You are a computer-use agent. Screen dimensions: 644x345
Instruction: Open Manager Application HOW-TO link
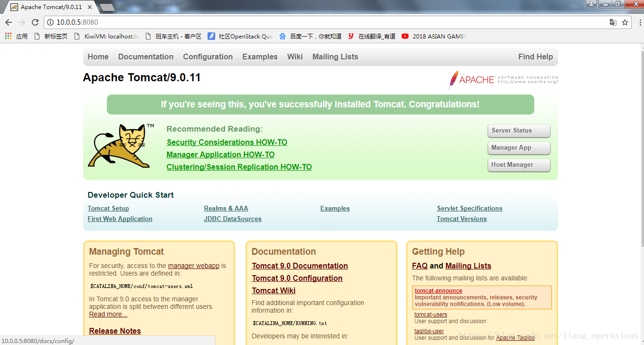pos(220,155)
